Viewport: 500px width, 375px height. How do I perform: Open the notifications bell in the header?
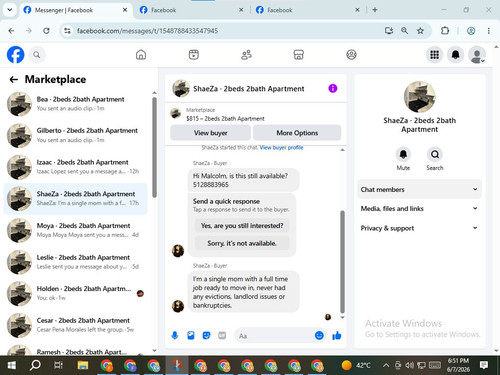click(455, 55)
